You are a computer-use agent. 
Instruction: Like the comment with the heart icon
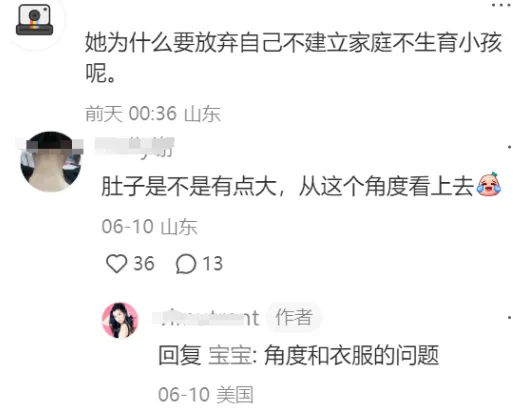(116, 264)
